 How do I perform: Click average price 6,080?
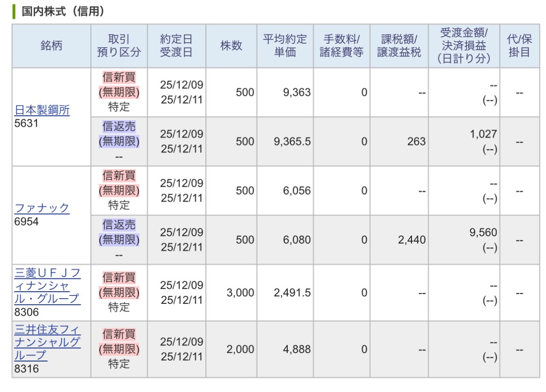pyautogui.click(x=297, y=240)
